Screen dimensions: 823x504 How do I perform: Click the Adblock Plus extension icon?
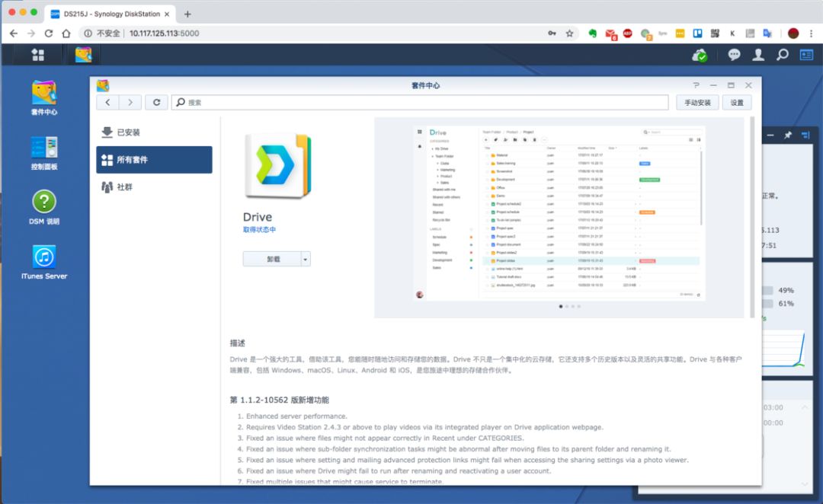click(628, 33)
